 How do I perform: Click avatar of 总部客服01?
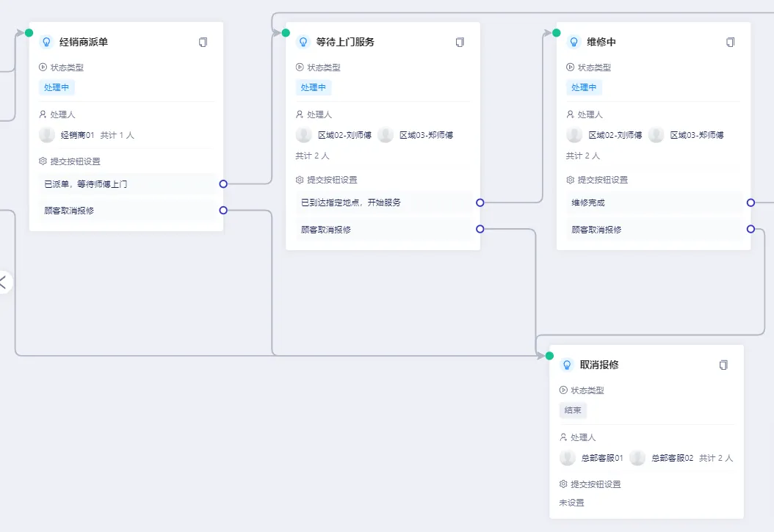(x=567, y=458)
